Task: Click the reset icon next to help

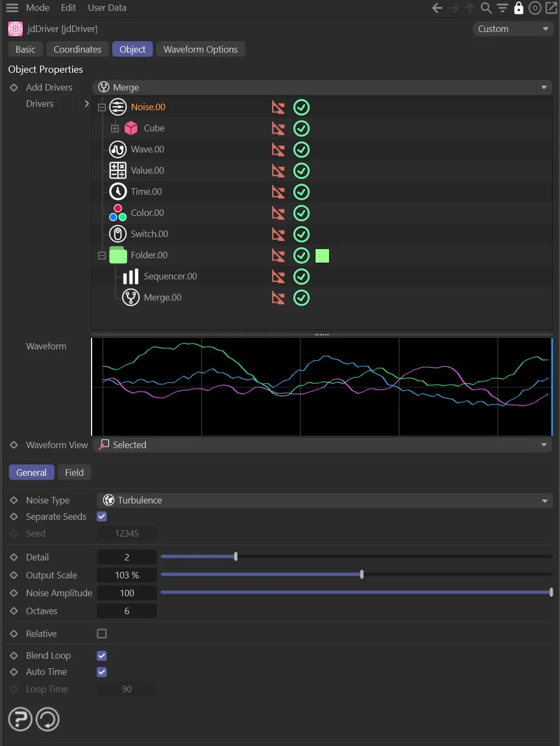Action: click(47, 719)
